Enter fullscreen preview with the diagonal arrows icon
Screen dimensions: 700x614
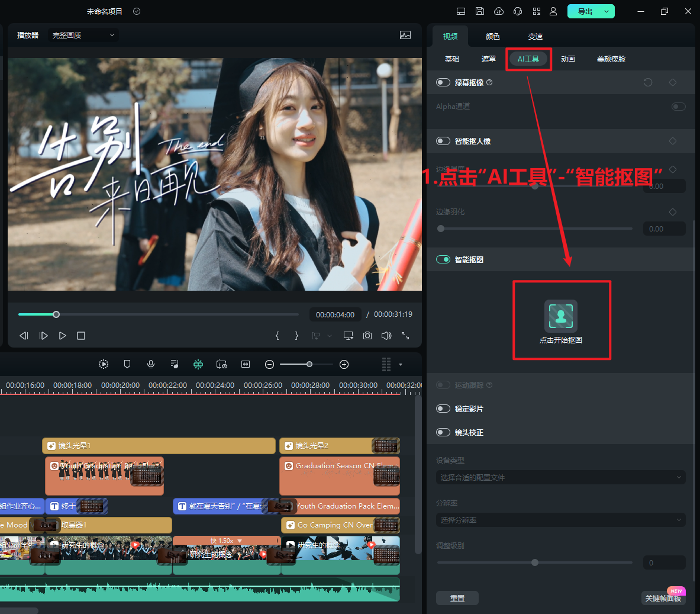point(405,336)
